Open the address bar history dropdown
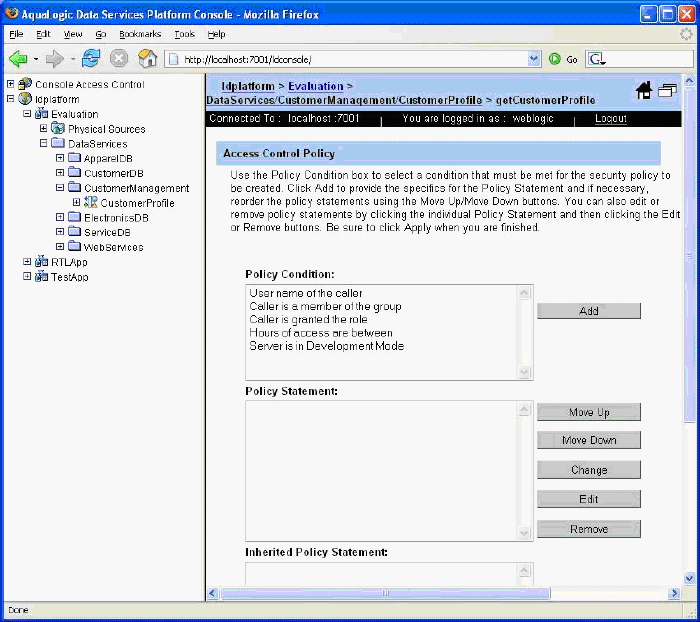 click(x=533, y=59)
